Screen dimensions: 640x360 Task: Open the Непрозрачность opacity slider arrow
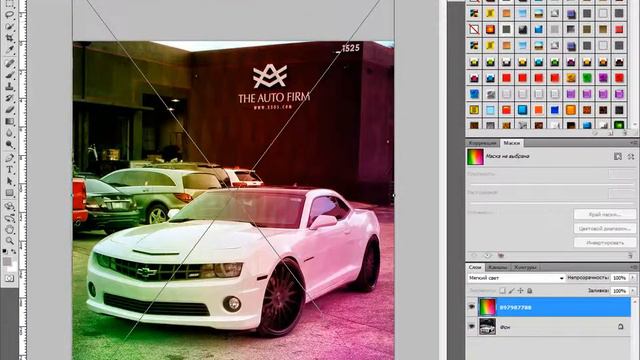coord(633,278)
